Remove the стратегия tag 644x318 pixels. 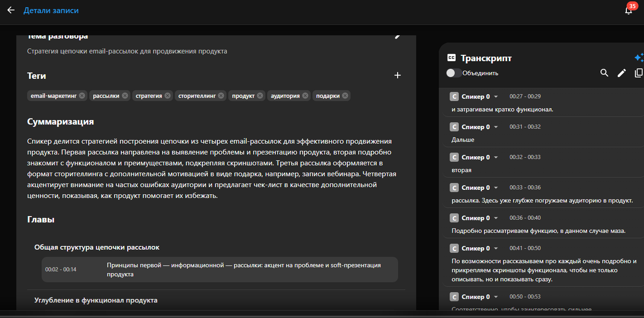pos(167,95)
